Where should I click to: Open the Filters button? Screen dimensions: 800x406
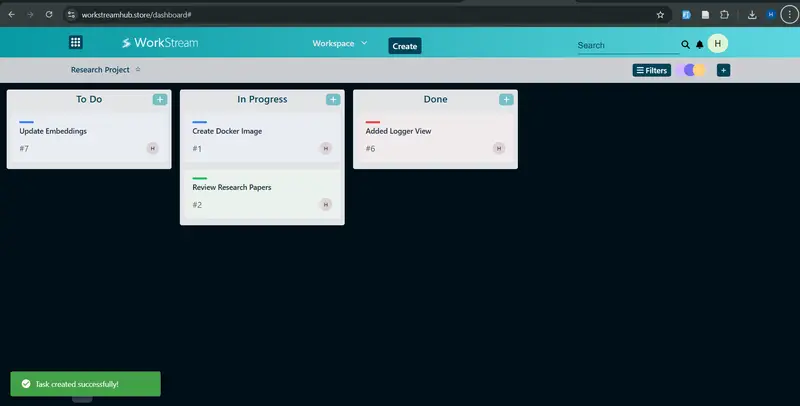coord(652,70)
